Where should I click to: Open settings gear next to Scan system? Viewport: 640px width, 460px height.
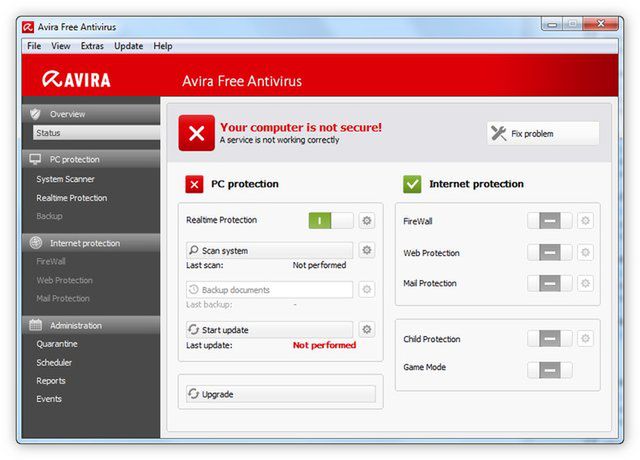(367, 250)
